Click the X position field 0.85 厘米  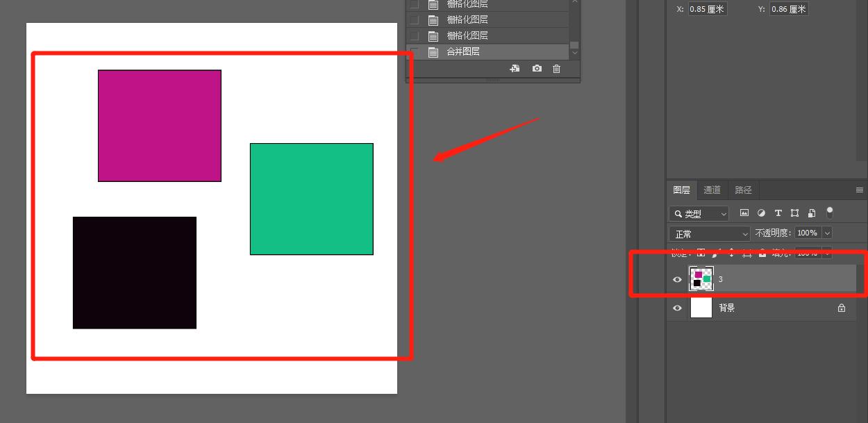click(x=708, y=9)
